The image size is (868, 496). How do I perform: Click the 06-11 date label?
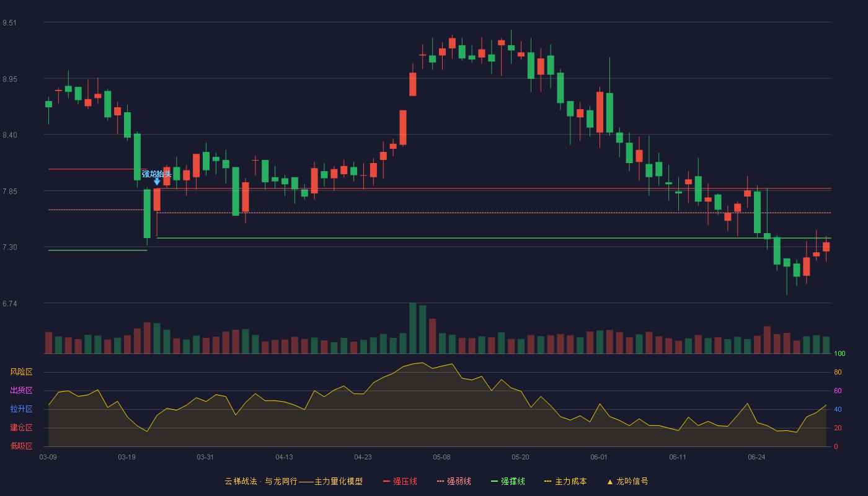(678, 457)
